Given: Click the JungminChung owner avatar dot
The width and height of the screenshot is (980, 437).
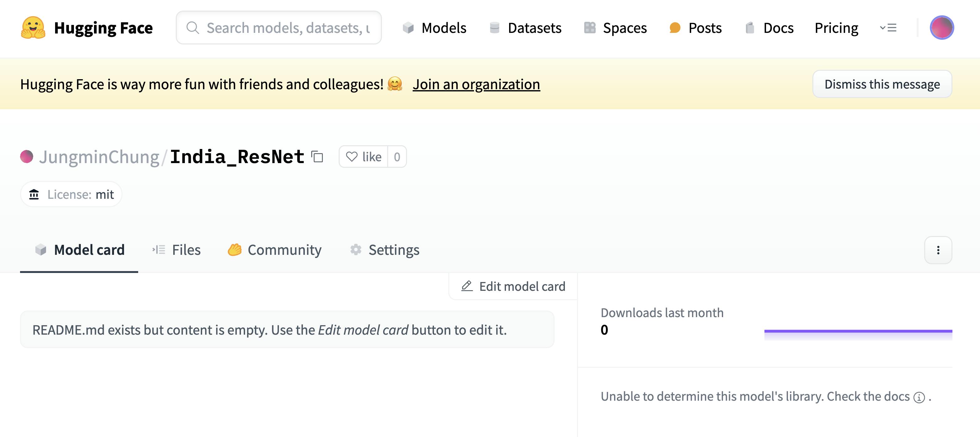Looking at the screenshot, I should 27,157.
